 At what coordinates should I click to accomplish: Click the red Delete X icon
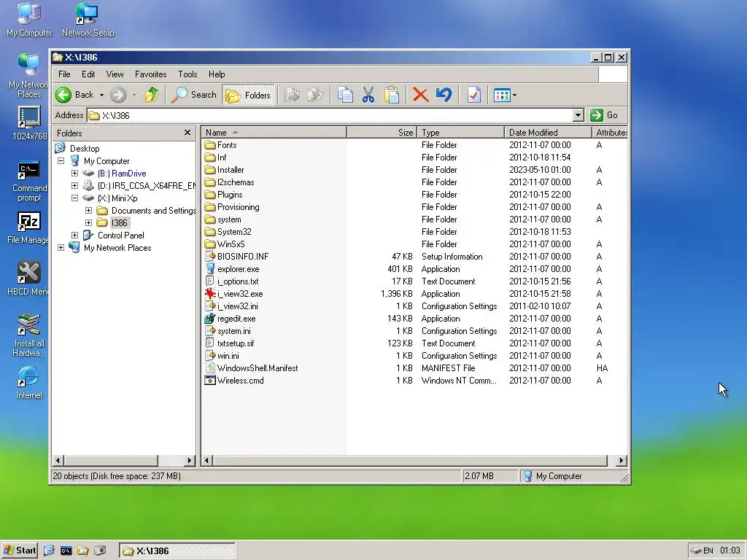(x=420, y=95)
